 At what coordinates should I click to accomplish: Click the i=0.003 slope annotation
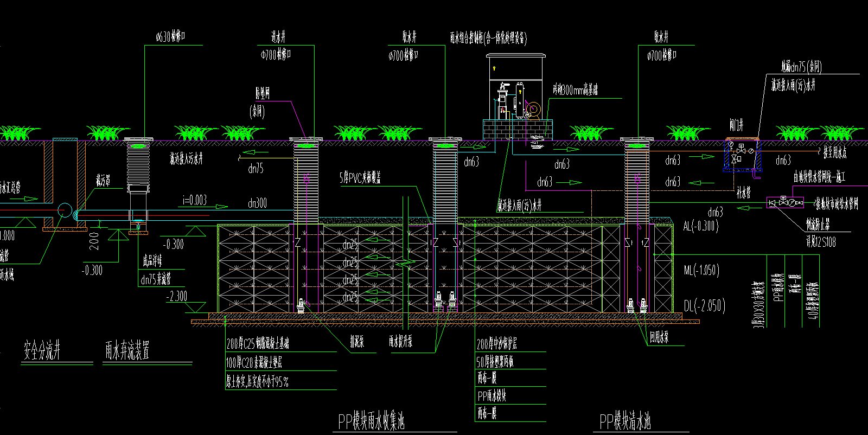click(x=194, y=201)
